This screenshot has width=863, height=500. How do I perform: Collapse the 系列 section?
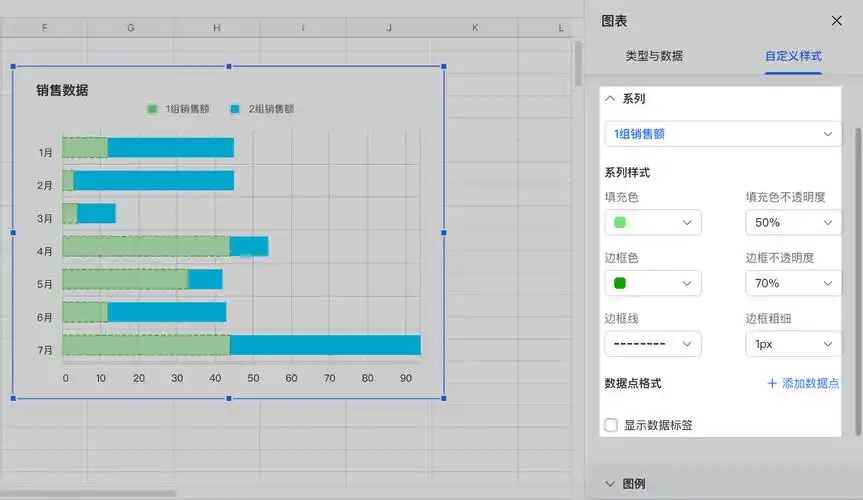610,99
